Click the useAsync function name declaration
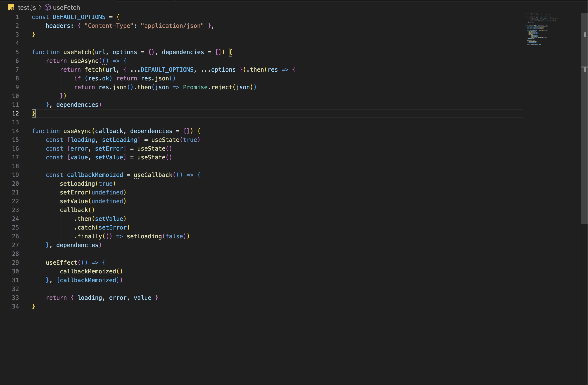The image size is (588, 385). (x=77, y=131)
